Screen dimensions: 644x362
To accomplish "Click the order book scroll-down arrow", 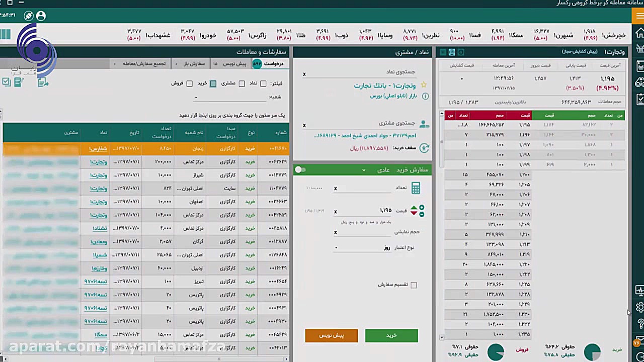I will [x=442, y=337].
